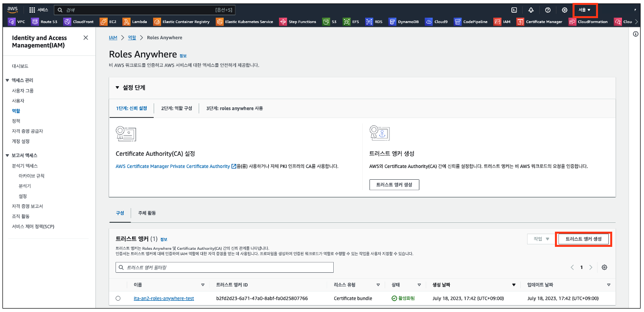
Task: Open the 서울 region dropdown
Action: (585, 10)
